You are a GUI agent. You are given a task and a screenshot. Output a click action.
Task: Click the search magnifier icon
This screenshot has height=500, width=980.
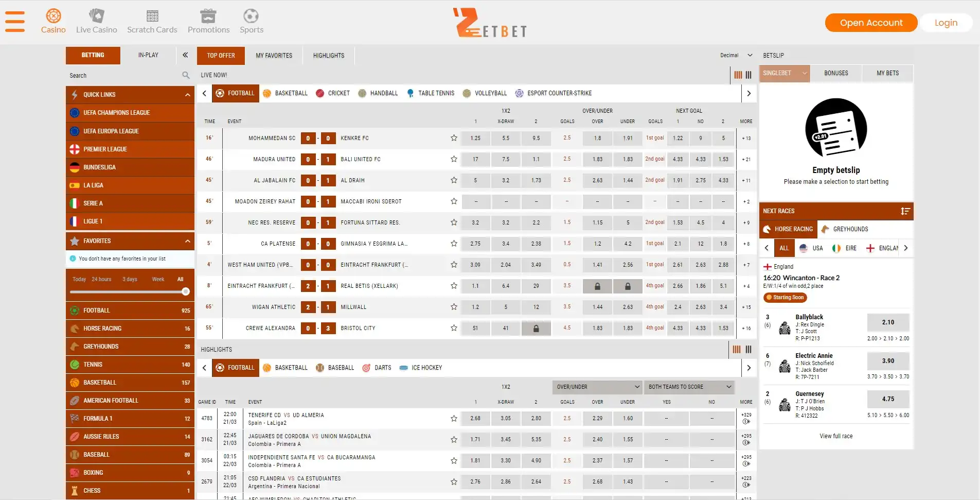pyautogui.click(x=186, y=76)
